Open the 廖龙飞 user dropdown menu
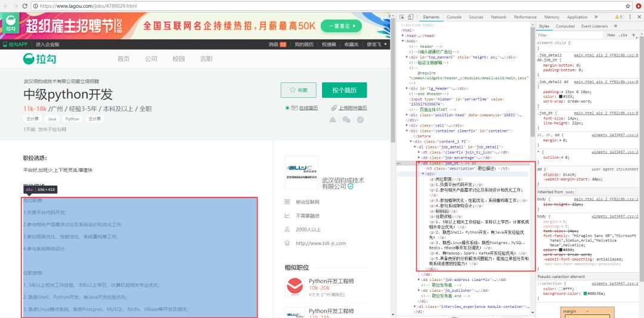644x318 pixels. [x=377, y=44]
